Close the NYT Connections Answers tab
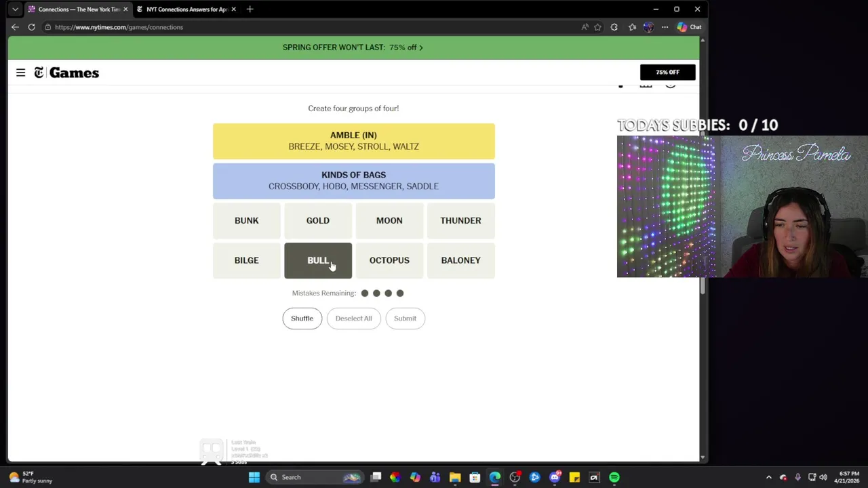 (234, 9)
